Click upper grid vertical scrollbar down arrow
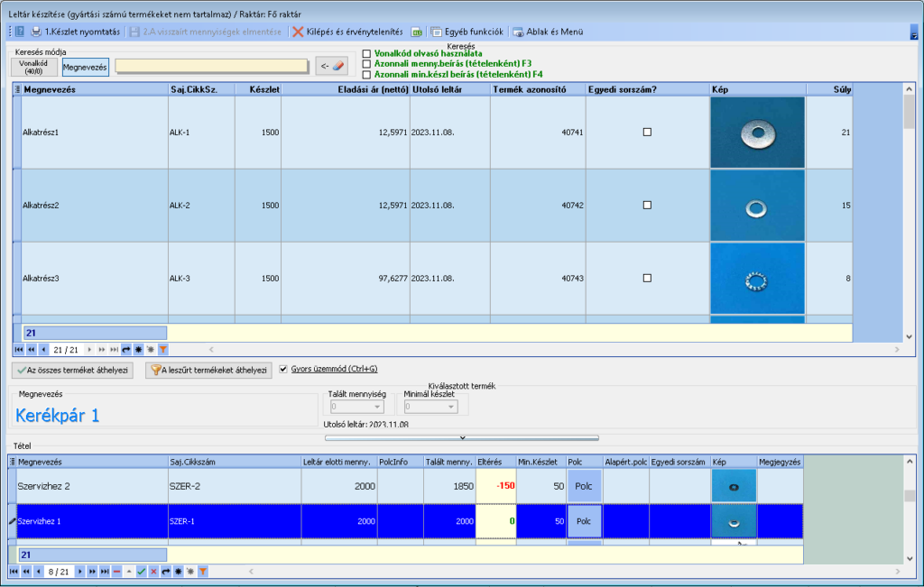 (910, 336)
